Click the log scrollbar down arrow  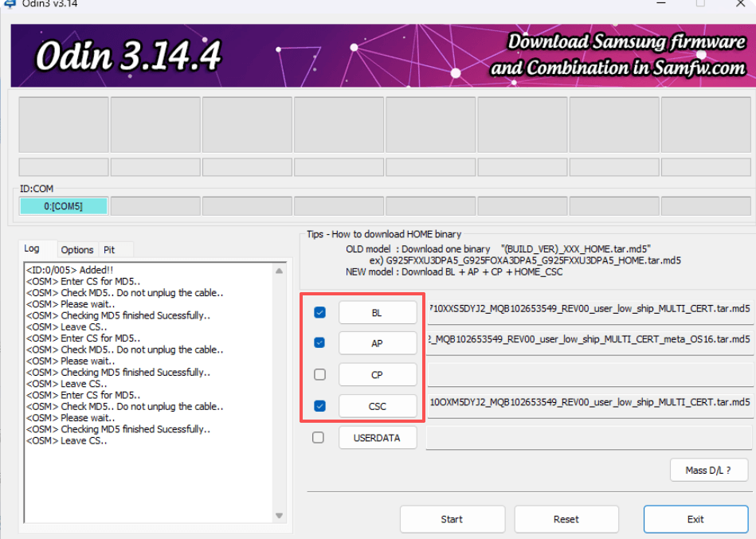click(x=279, y=515)
